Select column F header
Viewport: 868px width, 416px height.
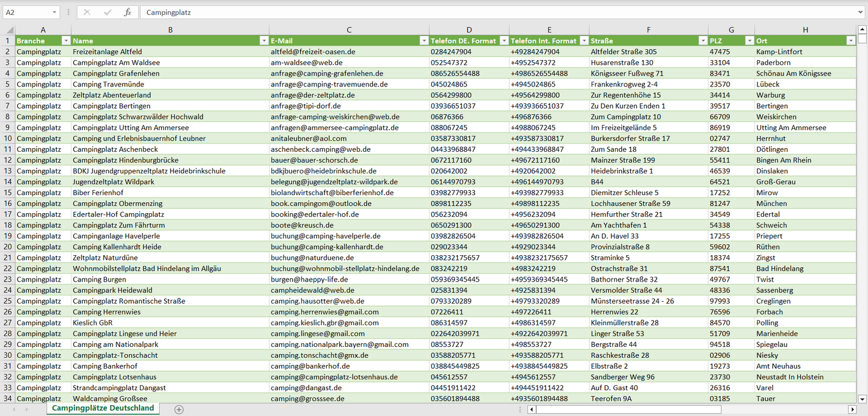(648, 30)
